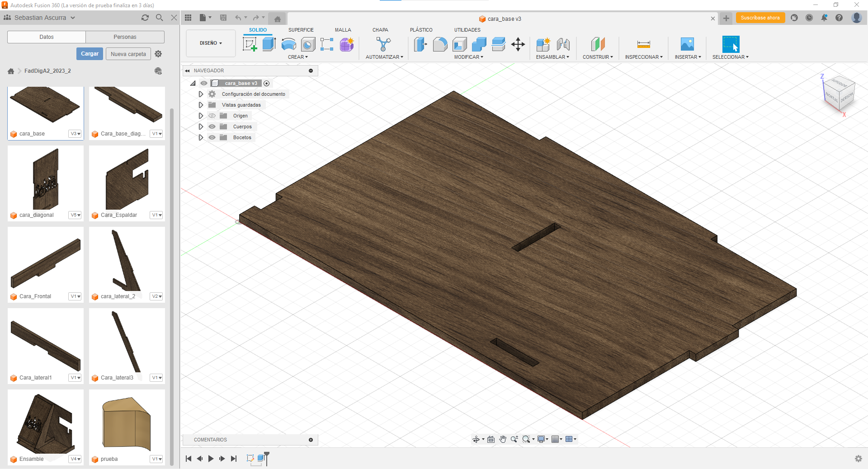The width and height of the screenshot is (868, 469).
Task: Click the Extrude tool icon
Action: pos(269,44)
